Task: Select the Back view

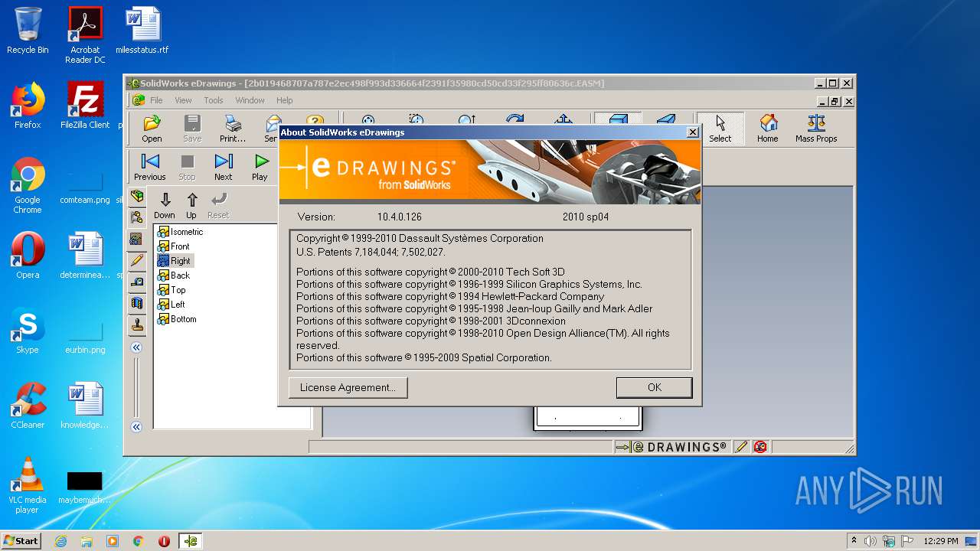Action: pyautogui.click(x=174, y=275)
